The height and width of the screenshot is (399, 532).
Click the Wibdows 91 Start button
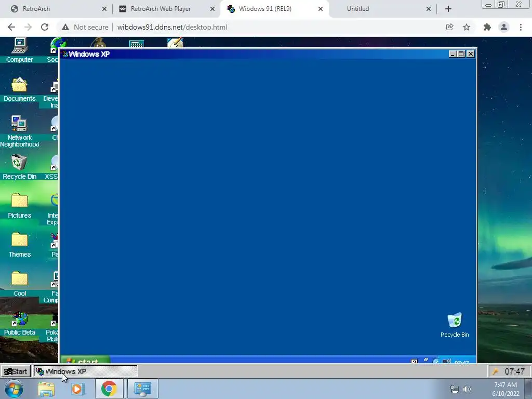click(16, 371)
